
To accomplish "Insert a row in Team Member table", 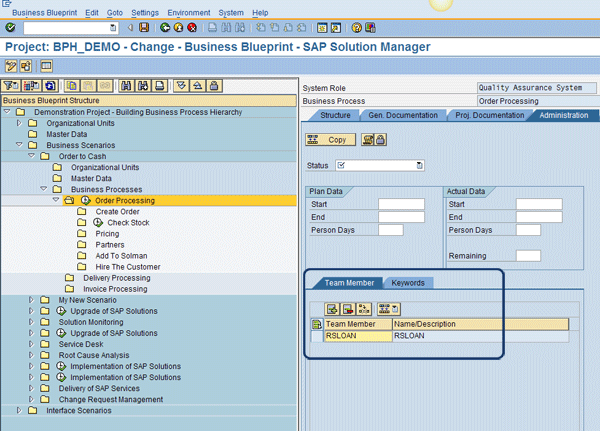I will [x=332, y=309].
